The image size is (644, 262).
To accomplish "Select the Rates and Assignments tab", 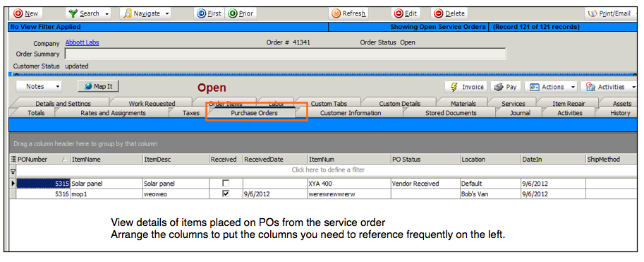I will [113, 113].
